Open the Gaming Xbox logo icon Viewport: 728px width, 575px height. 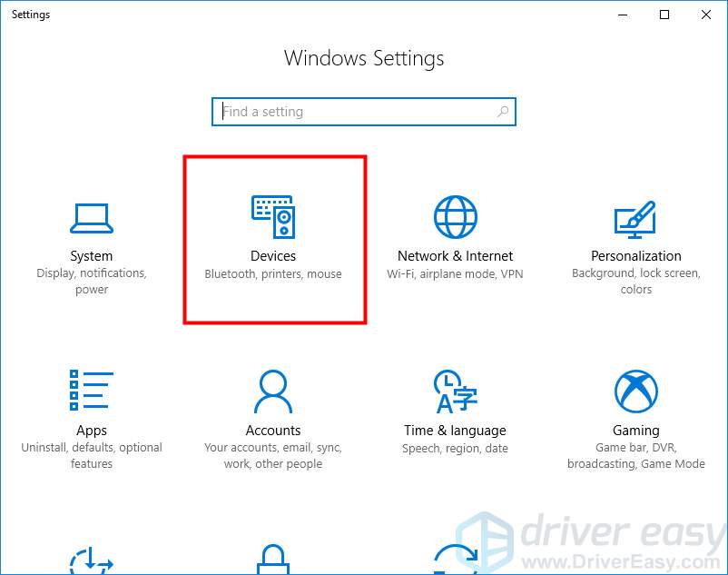(635, 392)
